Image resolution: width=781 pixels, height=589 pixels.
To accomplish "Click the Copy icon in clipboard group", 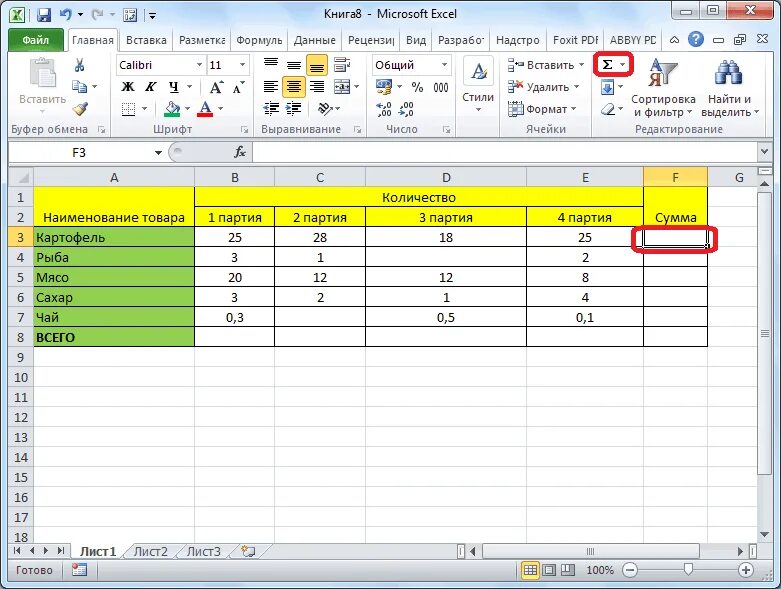I will point(79,87).
